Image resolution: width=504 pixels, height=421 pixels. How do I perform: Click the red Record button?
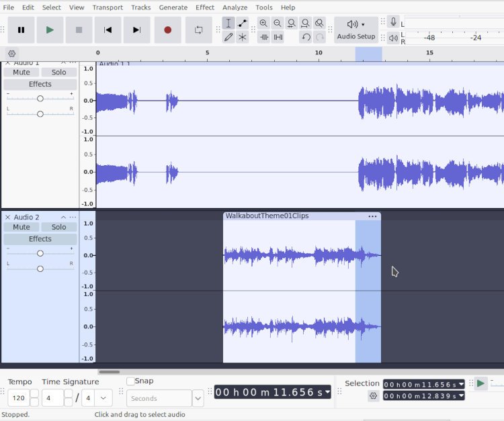coord(167,30)
